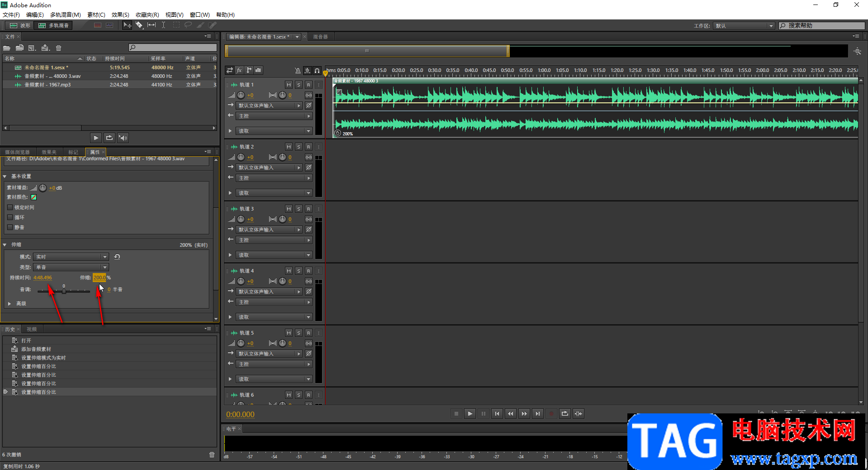Delete selected file with trash icon

58,48
